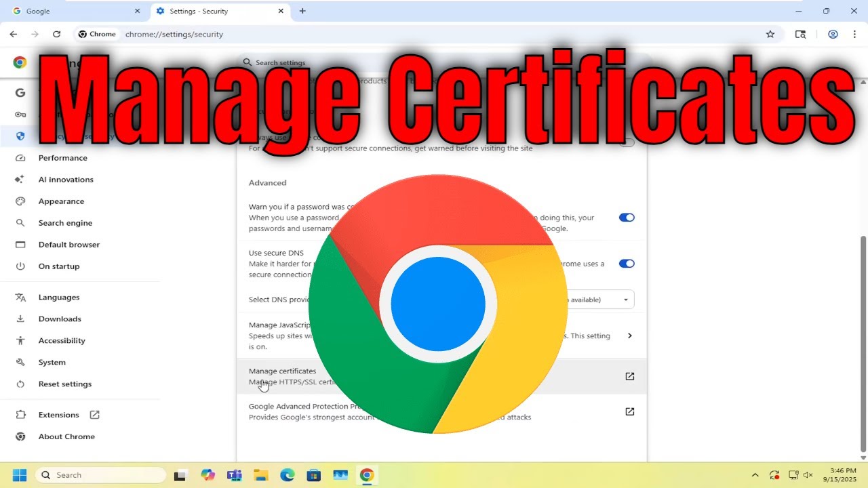Open Accessibility settings
Screen dimensions: 868x488
62,341
